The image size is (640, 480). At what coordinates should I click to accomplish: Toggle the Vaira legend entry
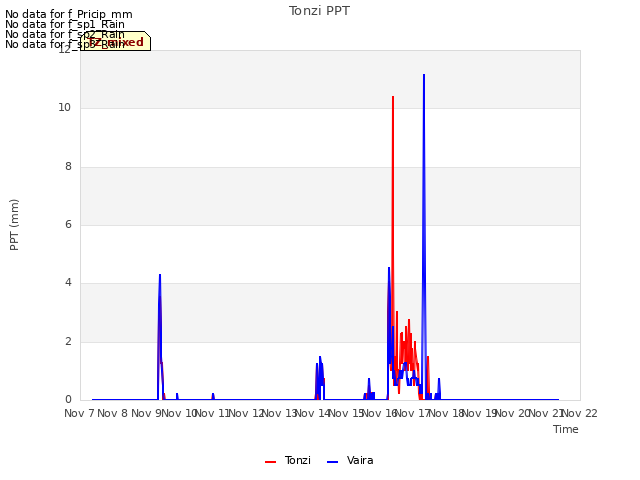(x=350, y=460)
